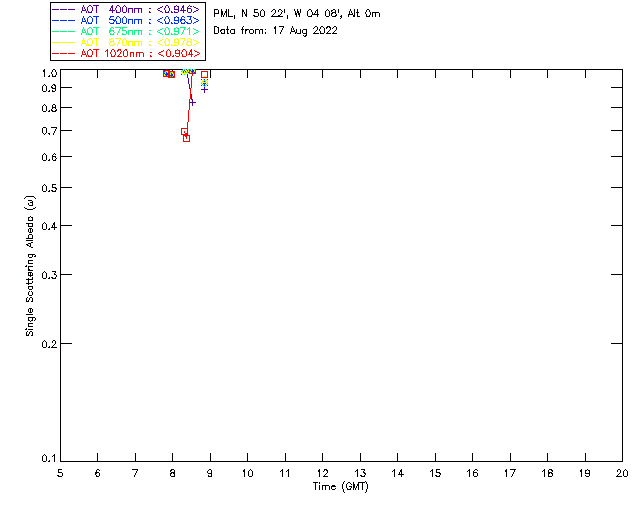This screenshot has height=512, width=640.
Task: Click the 'Single Scattering Albedo' y-axis label
Action: click(30, 266)
